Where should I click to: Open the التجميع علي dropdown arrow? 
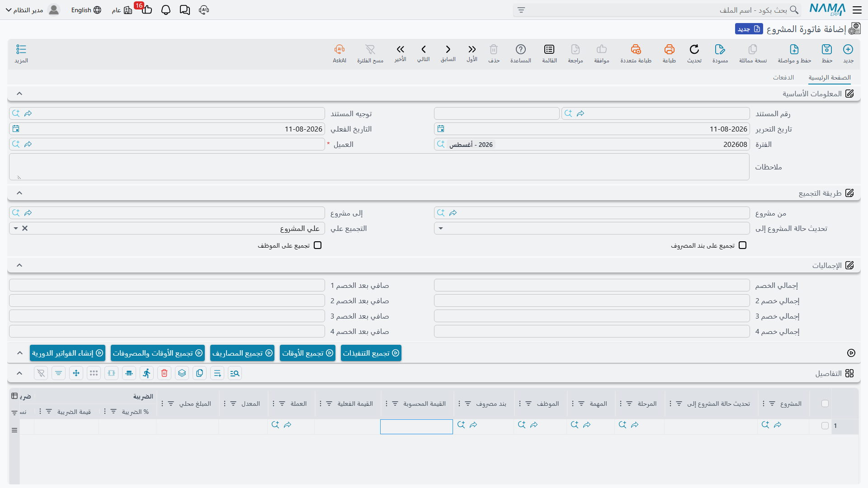pyautogui.click(x=16, y=228)
